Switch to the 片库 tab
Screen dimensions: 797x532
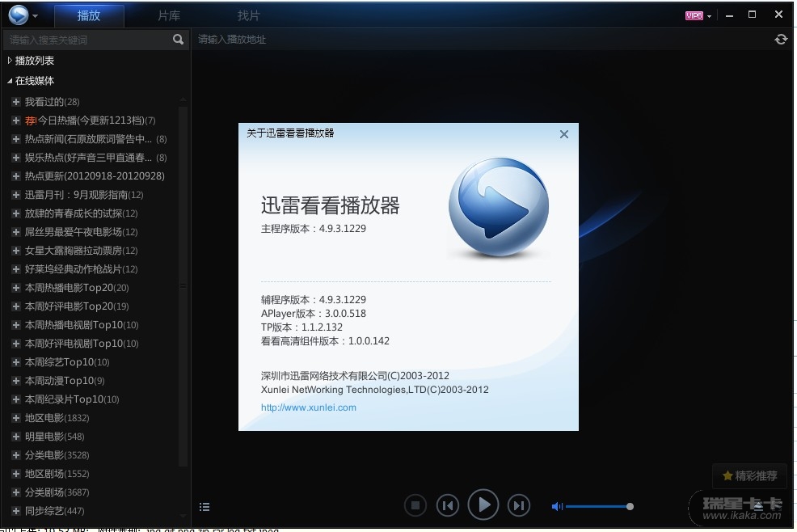click(169, 15)
